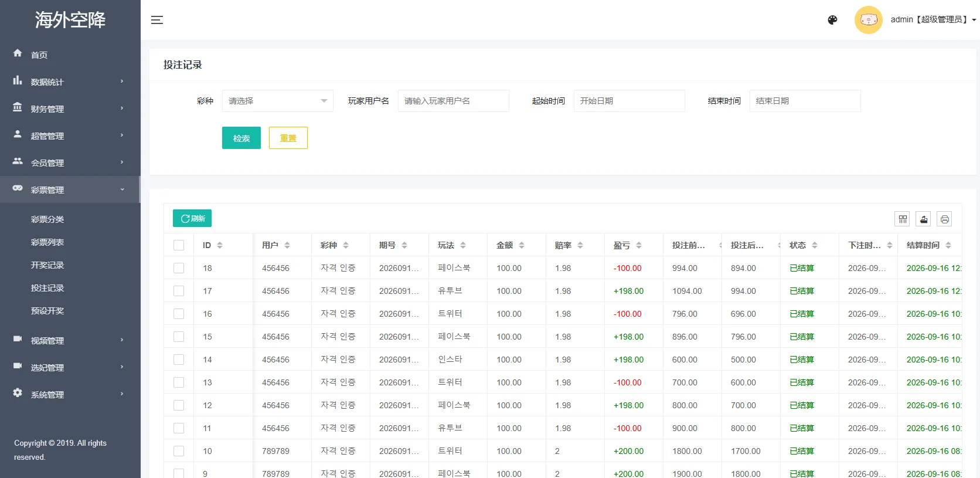Open the theme palette icon
The width and height of the screenshot is (980, 478).
click(832, 20)
